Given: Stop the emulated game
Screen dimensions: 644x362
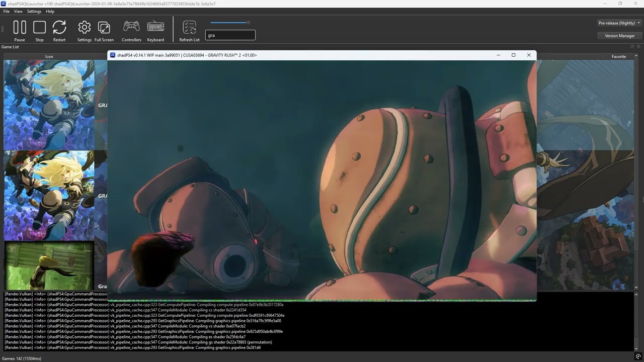Looking at the screenshot, I should [x=39, y=31].
